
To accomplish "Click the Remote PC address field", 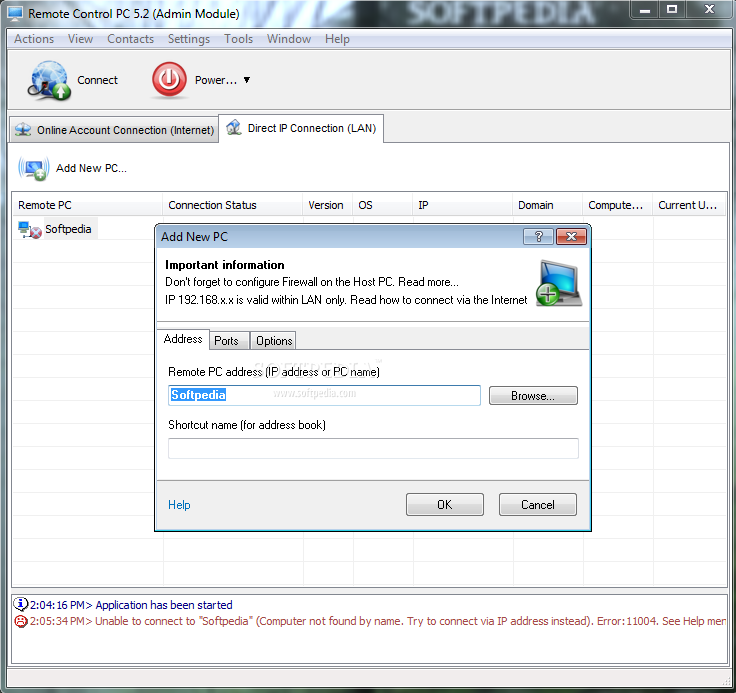I will click(x=324, y=395).
